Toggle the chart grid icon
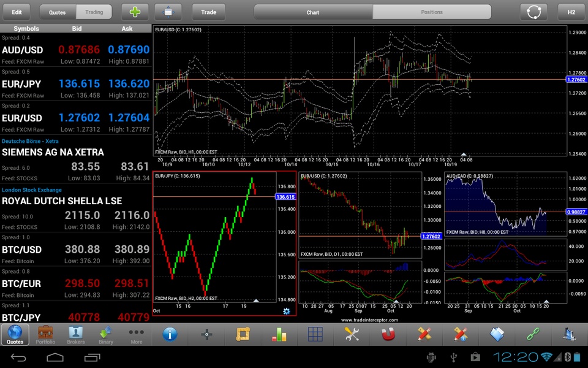This screenshot has width=588, height=368. click(x=315, y=334)
